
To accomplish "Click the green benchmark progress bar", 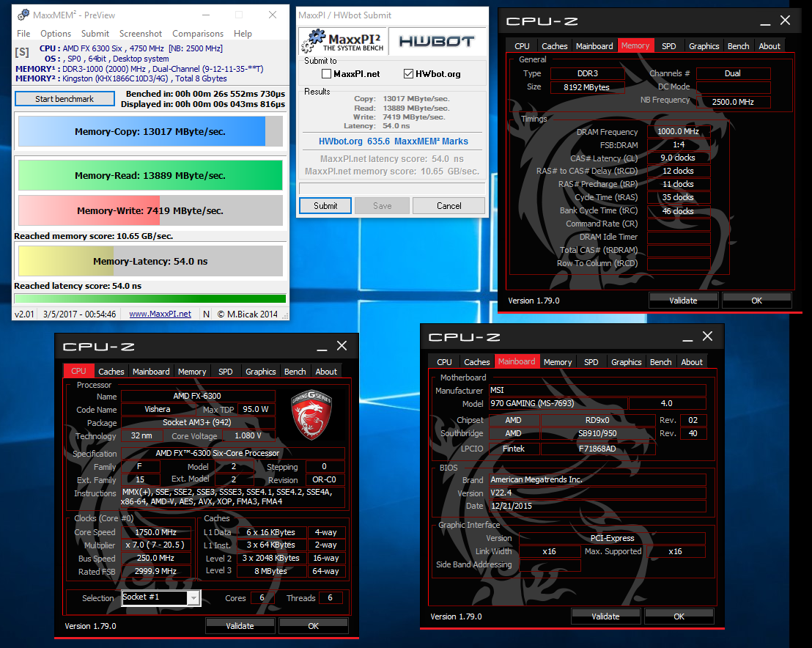I will pos(150,298).
